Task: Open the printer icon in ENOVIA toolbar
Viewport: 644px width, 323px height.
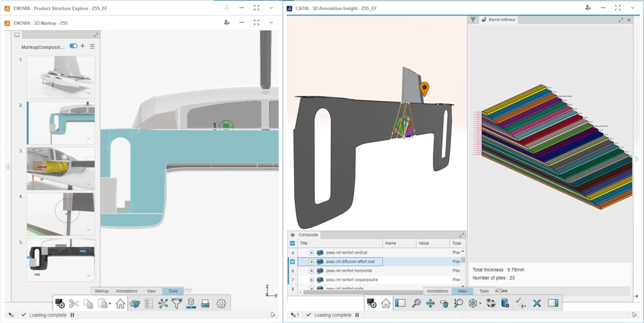Action: (205, 304)
